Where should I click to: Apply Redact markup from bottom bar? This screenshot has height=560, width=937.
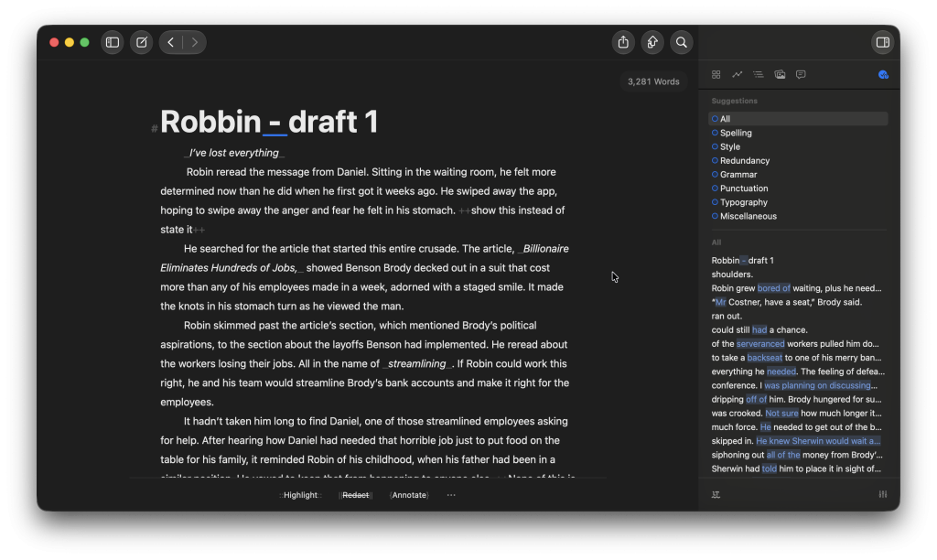click(356, 495)
